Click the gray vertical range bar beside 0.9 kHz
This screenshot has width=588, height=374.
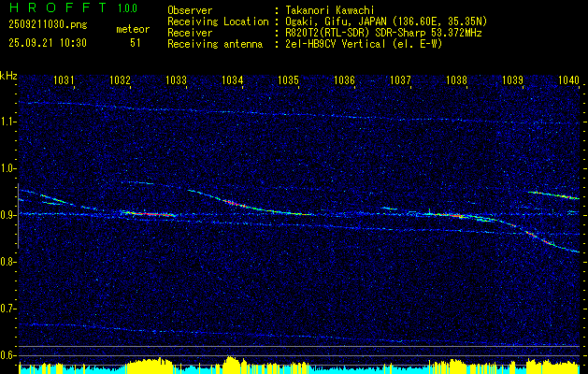18,216
